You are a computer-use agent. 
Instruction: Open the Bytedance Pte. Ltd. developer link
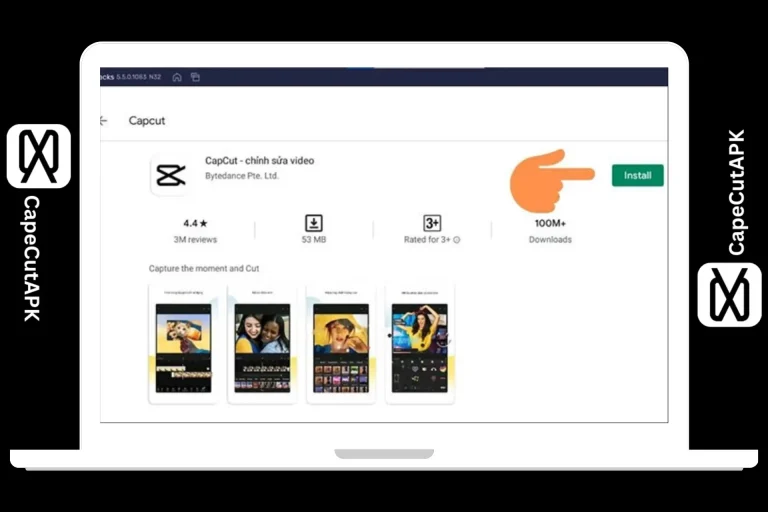(x=241, y=176)
